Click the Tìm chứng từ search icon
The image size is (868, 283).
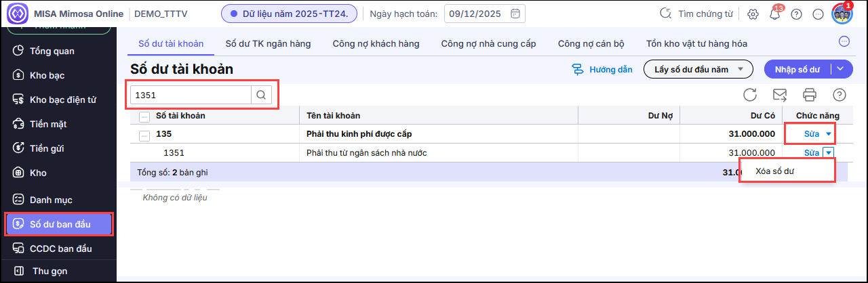point(666,14)
